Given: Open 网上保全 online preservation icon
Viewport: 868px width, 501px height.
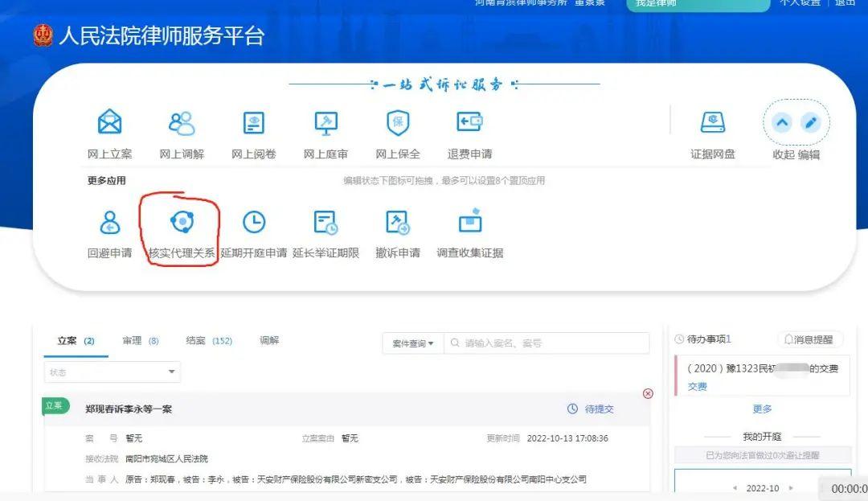Looking at the screenshot, I should 398,122.
